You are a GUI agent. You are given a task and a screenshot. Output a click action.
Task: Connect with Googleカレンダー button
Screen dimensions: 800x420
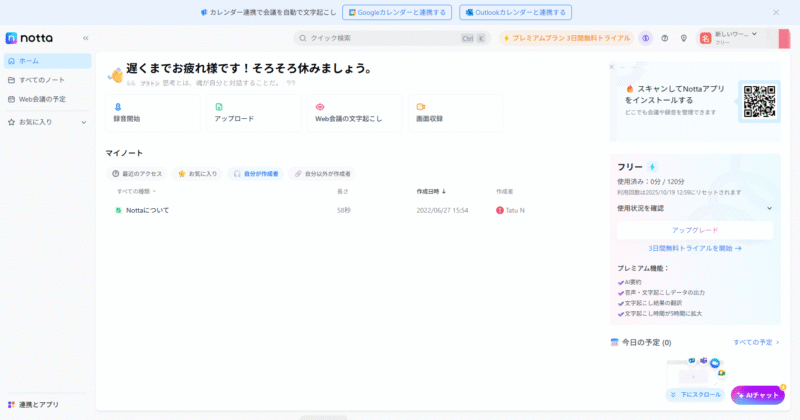tap(397, 12)
